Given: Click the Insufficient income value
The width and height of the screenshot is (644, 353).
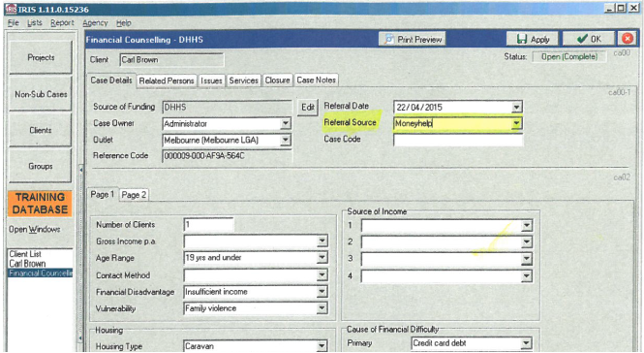Looking at the screenshot, I should [216, 292].
